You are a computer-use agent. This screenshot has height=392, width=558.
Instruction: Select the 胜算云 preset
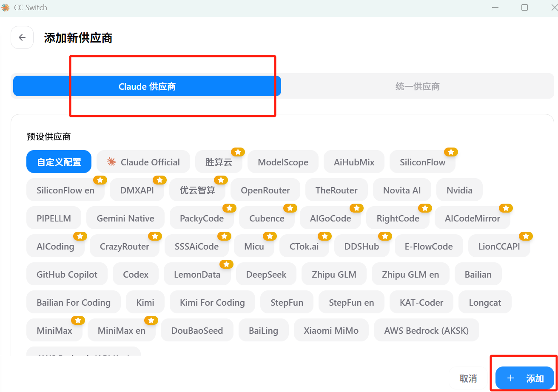coord(219,162)
